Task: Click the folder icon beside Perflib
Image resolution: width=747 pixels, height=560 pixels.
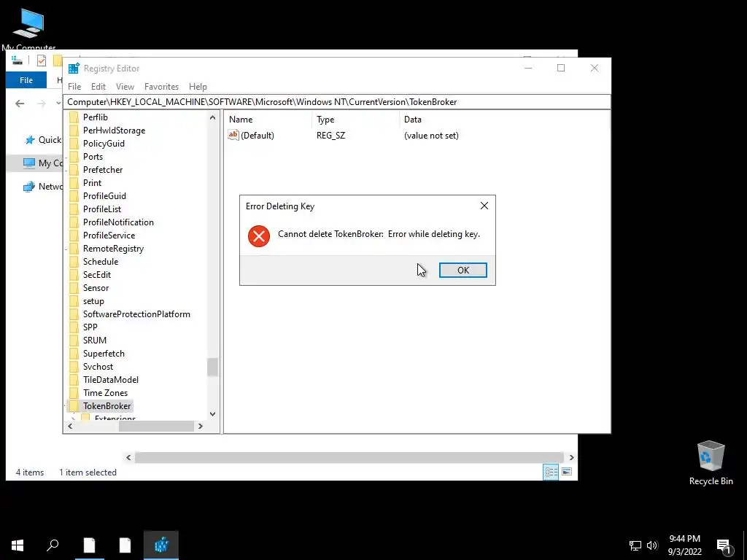Action: coord(74,117)
